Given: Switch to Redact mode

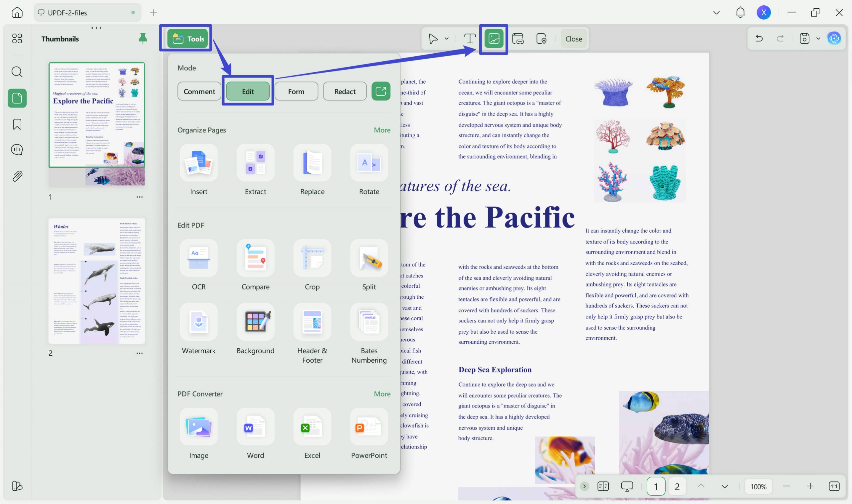Looking at the screenshot, I should point(345,91).
